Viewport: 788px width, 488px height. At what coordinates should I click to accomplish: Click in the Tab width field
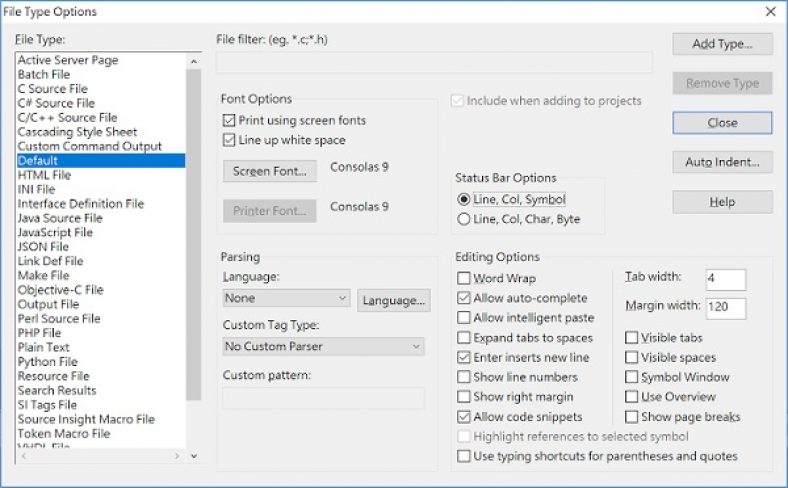point(725,279)
